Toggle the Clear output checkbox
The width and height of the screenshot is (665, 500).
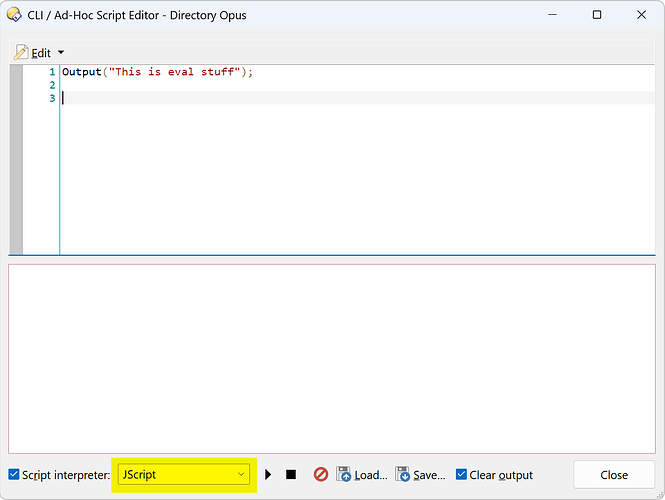461,474
